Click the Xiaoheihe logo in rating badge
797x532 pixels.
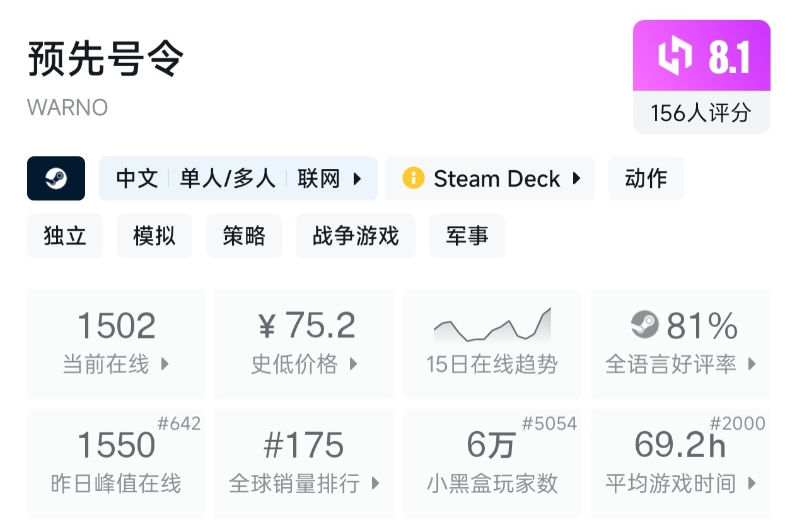[675, 57]
